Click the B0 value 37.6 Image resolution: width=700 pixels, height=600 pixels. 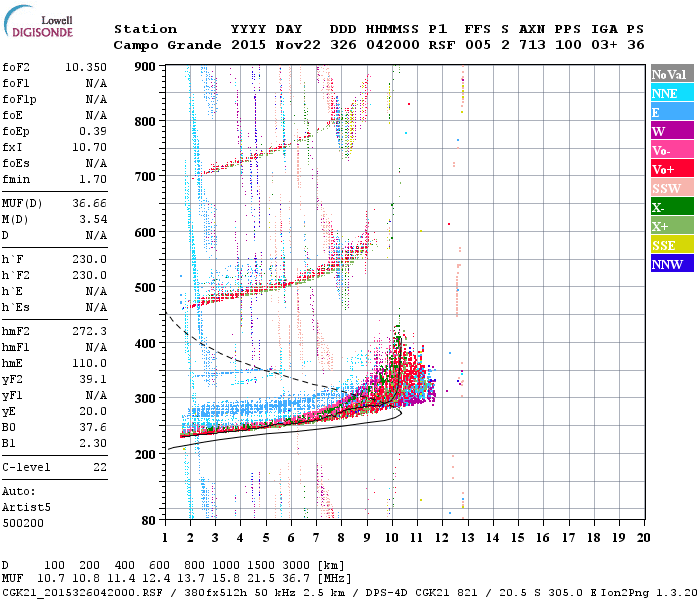pos(93,428)
